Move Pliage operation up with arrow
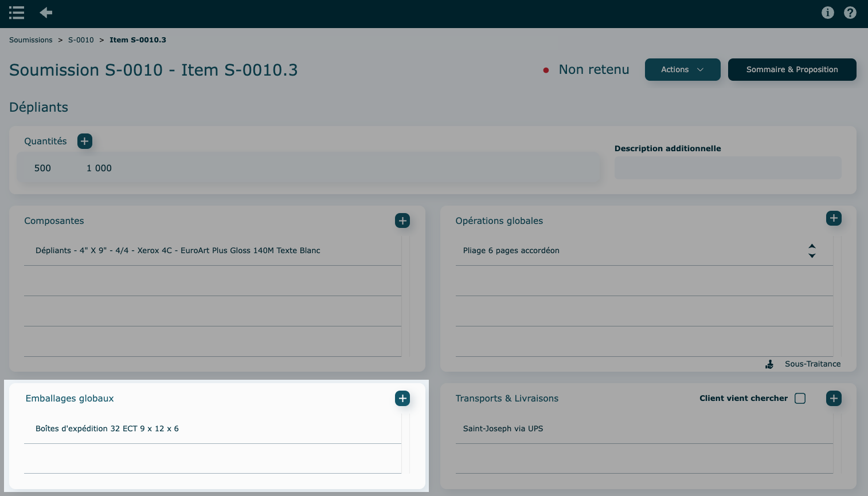Image resolution: width=868 pixels, height=496 pixels. tap(812, 246)
